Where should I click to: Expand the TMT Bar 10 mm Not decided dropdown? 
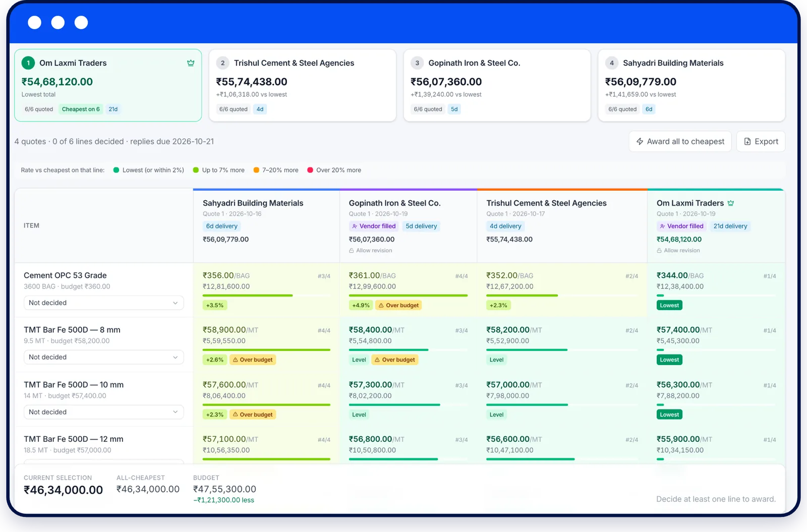tap(103, 412)
